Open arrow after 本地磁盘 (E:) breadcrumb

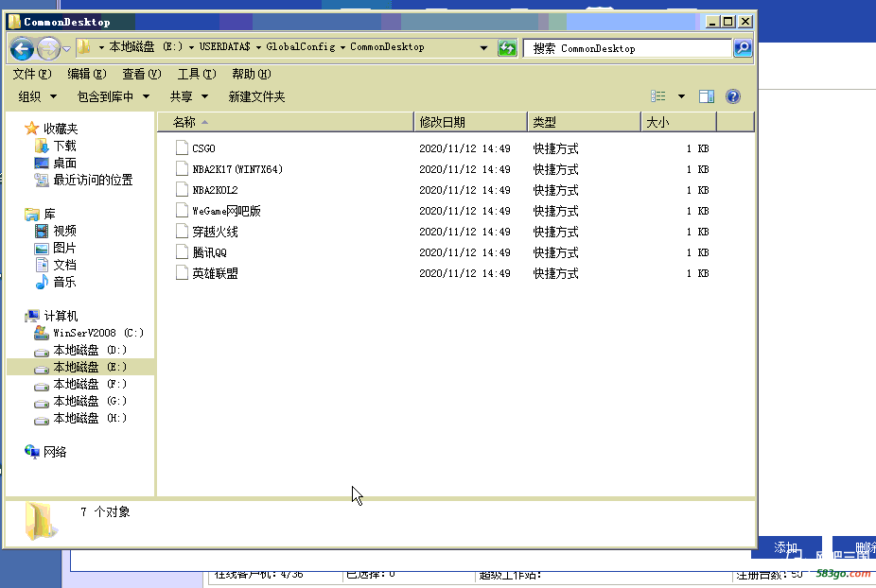(x=192, y=47)
